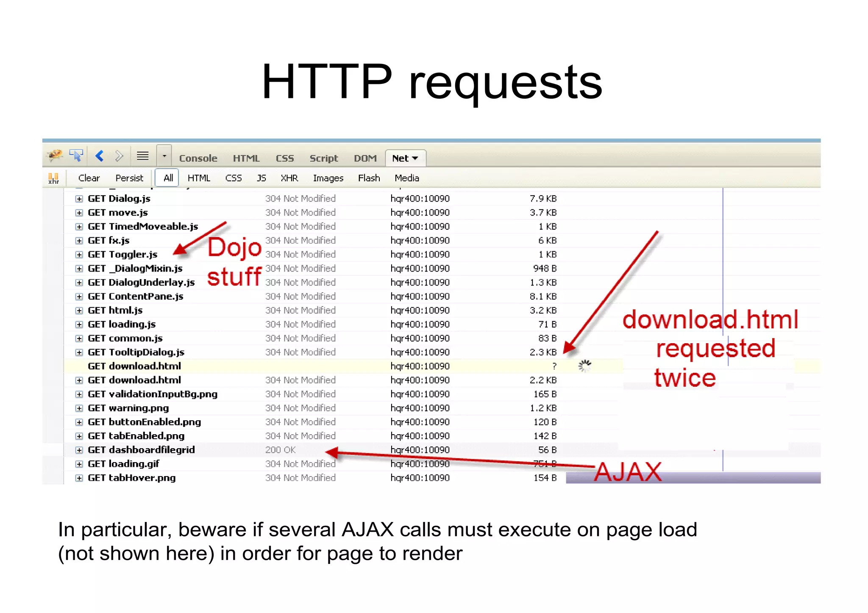
Task: Click the GET dashboardfilegrid request name
Action: click(x=141, y=450)
